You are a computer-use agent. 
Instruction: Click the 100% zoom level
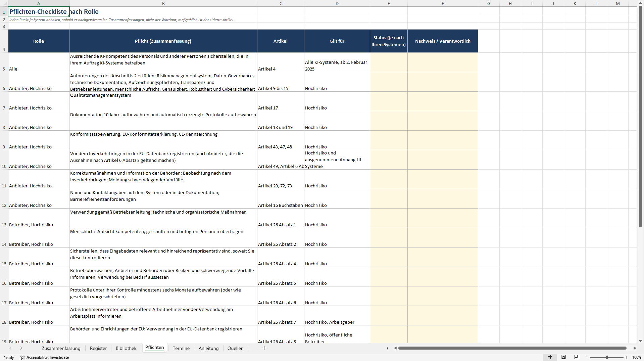tap(637, 357)
